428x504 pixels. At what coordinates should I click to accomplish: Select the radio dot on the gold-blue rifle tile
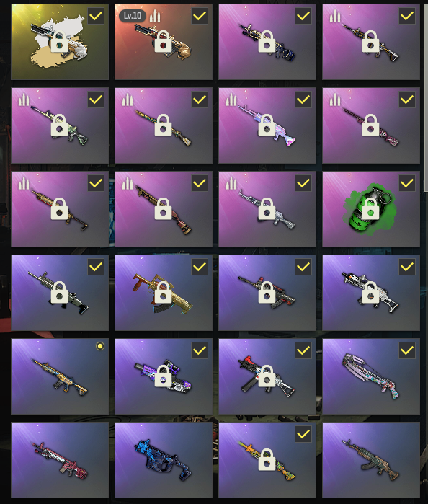point(100,346)
